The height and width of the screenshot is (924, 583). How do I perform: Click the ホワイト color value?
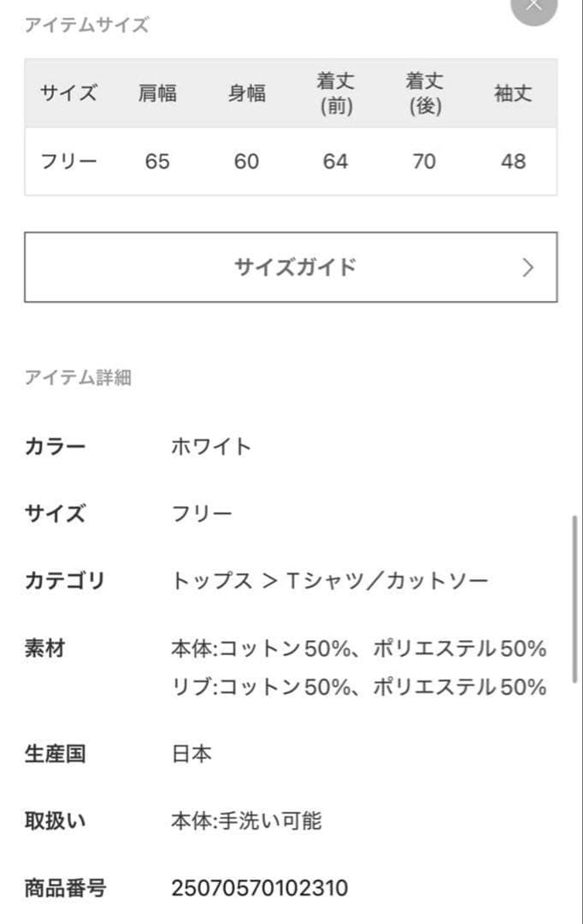211,447
